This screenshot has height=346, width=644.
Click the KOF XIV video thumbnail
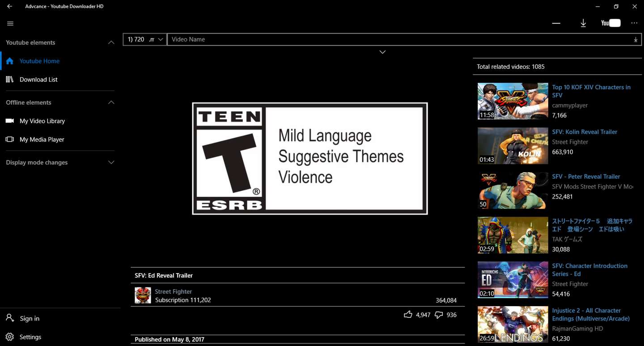click(513, 101)
